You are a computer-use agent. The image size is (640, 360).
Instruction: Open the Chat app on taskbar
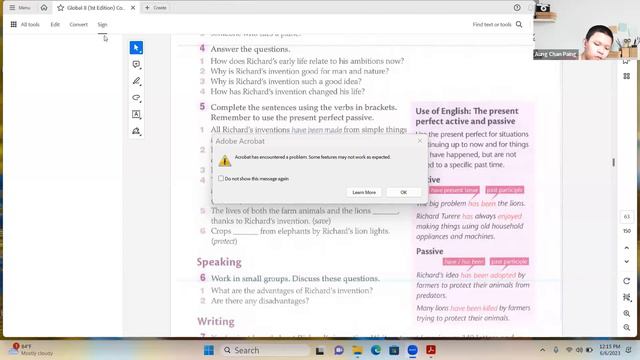click(x=339, y=350)
